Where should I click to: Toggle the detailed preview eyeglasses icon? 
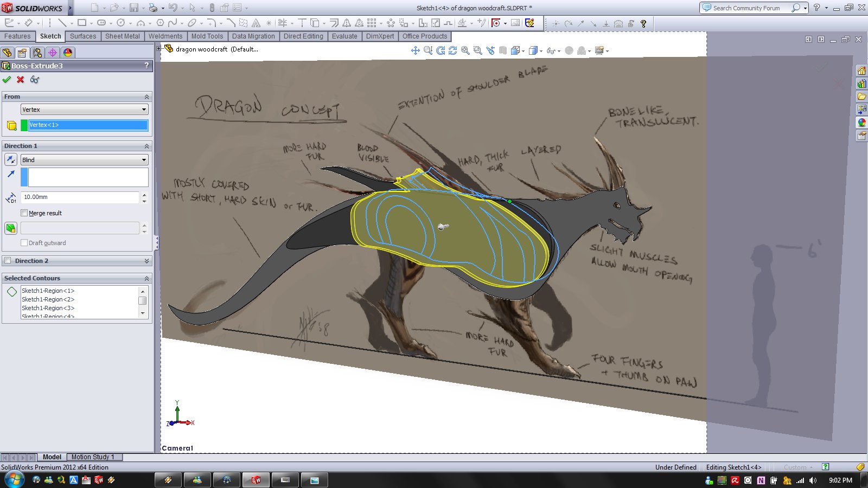[35, 80]
